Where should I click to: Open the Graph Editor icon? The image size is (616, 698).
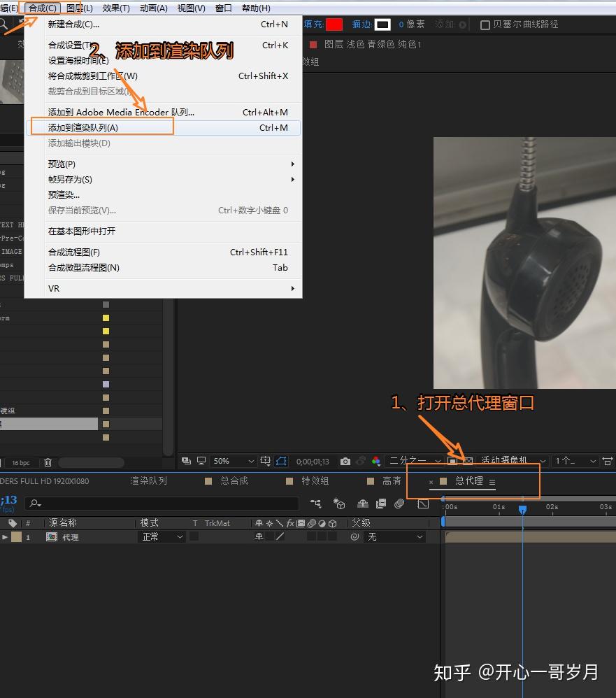423,504
